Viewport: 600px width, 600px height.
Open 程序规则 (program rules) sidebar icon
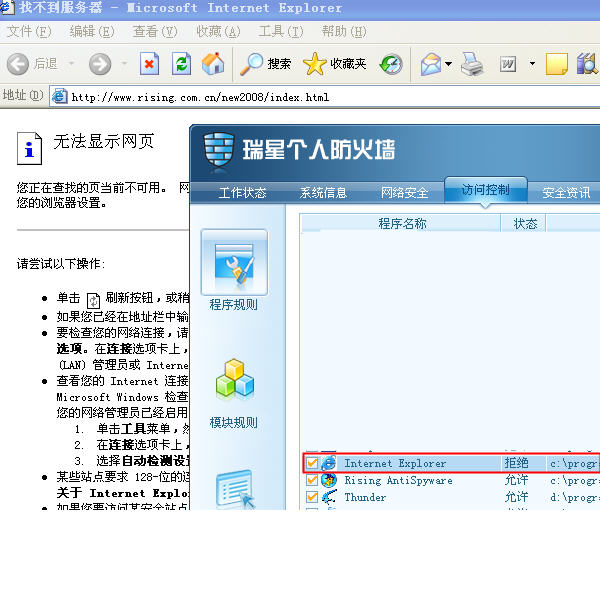234,262
